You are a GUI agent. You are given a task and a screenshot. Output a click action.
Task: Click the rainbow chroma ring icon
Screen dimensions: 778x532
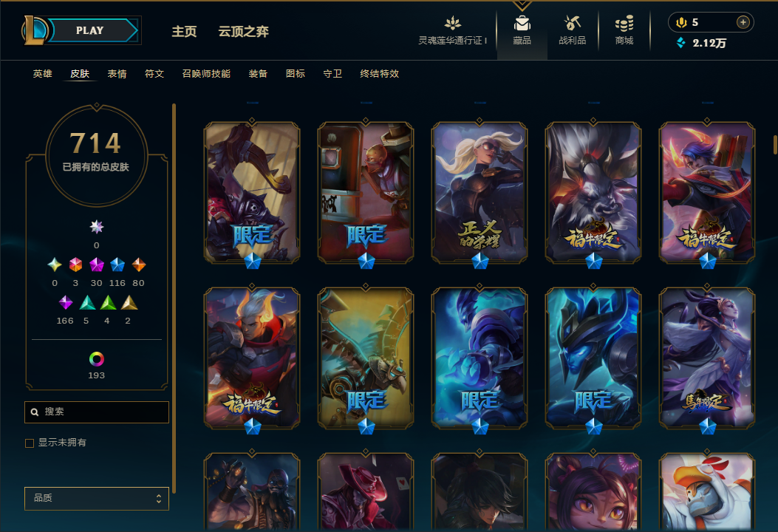pos(96,359)
